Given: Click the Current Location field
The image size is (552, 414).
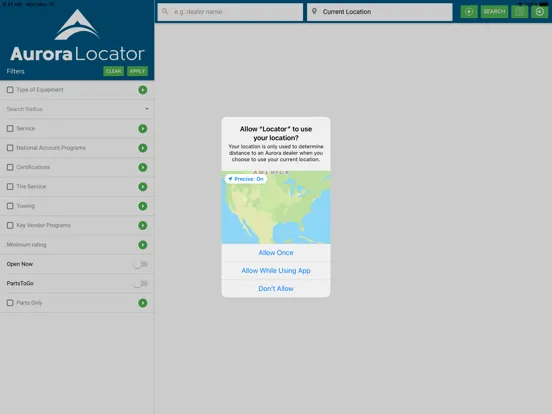Looking at the screenshot, I should [x=380, y=12].
